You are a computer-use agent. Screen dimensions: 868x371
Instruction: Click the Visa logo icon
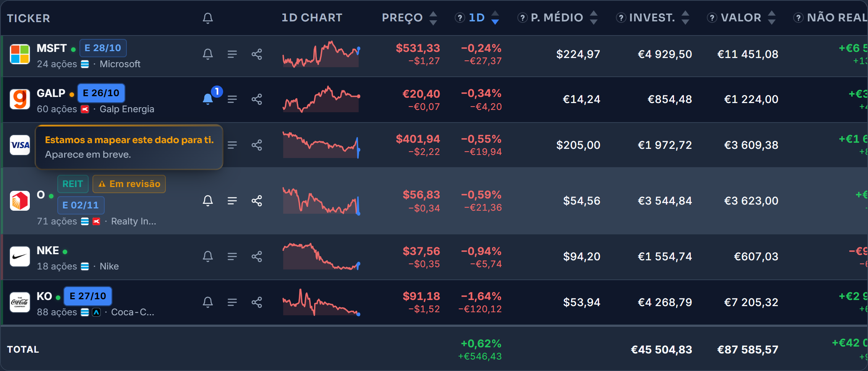(x=20, y=145)
